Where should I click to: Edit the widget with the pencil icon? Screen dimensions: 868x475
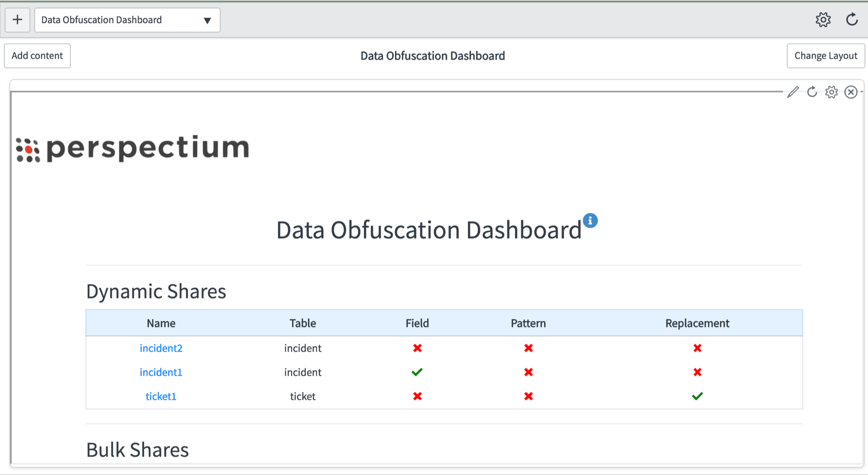pyautogui.click(x=793, y=92)
